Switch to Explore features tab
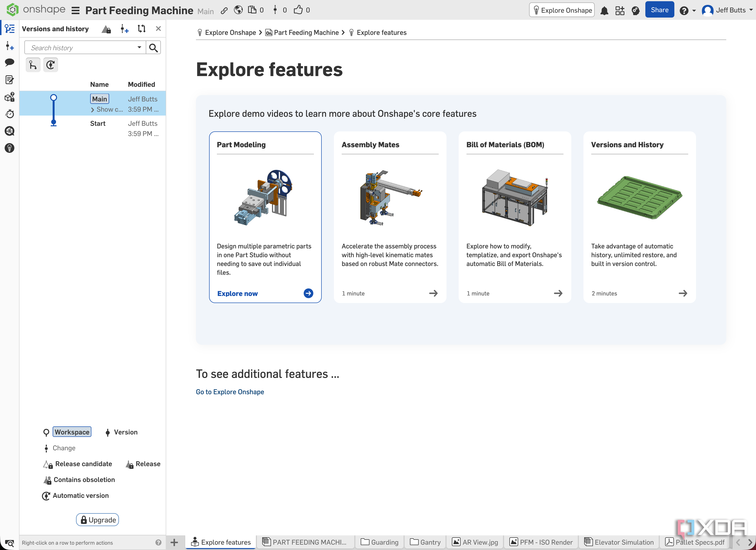The width and height of the screenshot is (756, 550). click(x=221, y=542)
